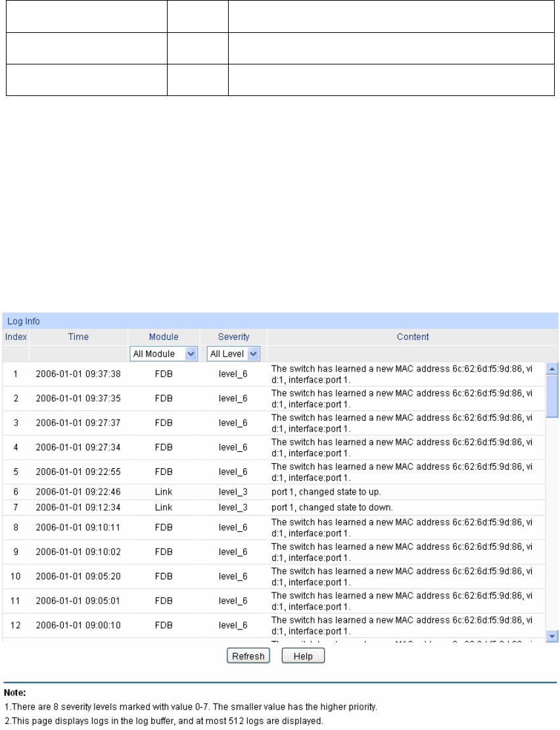Select time 2006-01-01 09:27:34
This screenshot has height=730, width=560.
(78, 447)
